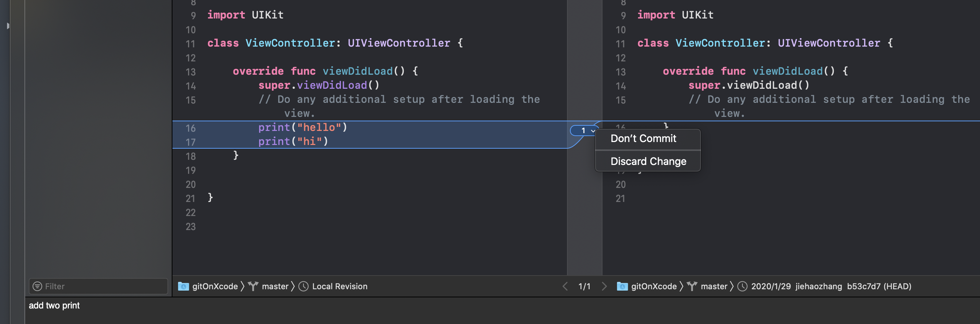This screenshot has width=980, height=324.
Task: Click 'import UIKit' in left editor
Action: click(245, 15)
